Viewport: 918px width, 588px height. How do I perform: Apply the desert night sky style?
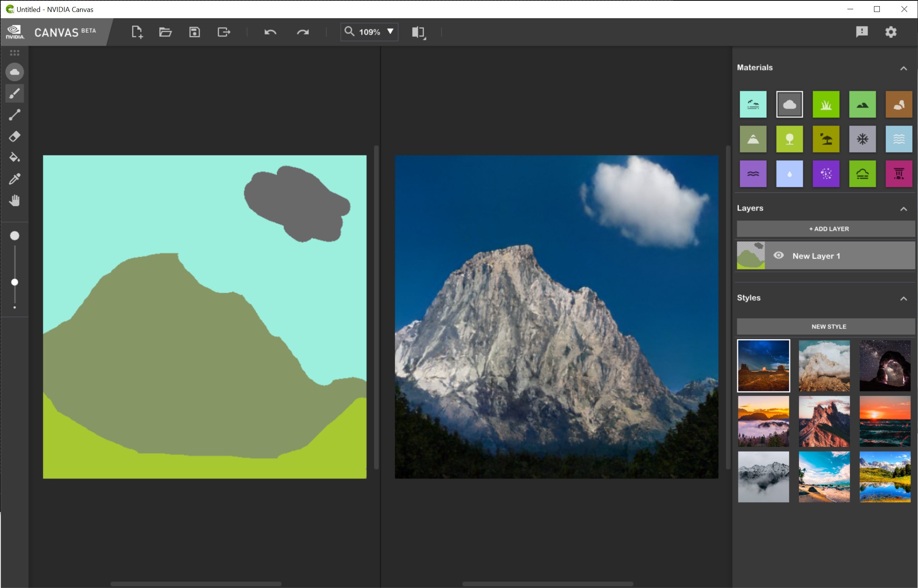[x=763, y=366]
